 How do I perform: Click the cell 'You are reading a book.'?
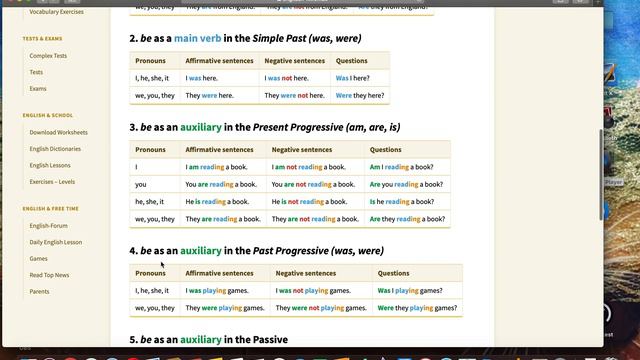(x=223, y=184)
